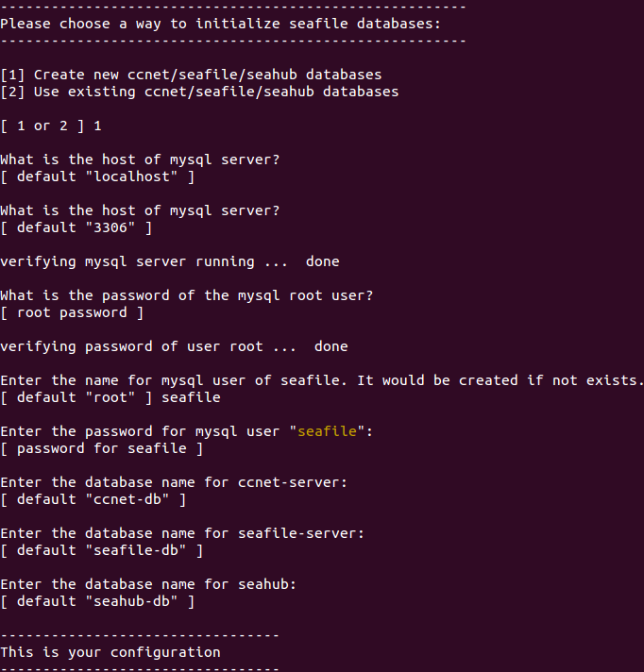The image size is (644, 672).
Task: Click "Enter the database name for ccnet-server" line
Action: (x=174, y=482)
